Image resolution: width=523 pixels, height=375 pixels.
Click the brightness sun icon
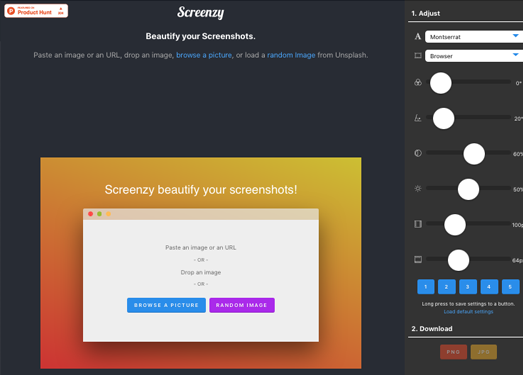click(418, 189)
